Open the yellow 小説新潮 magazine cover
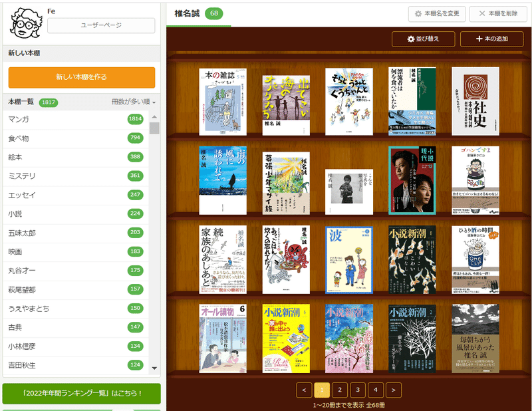The width and height of the screenshot is (532, 411). click(286, 339)
